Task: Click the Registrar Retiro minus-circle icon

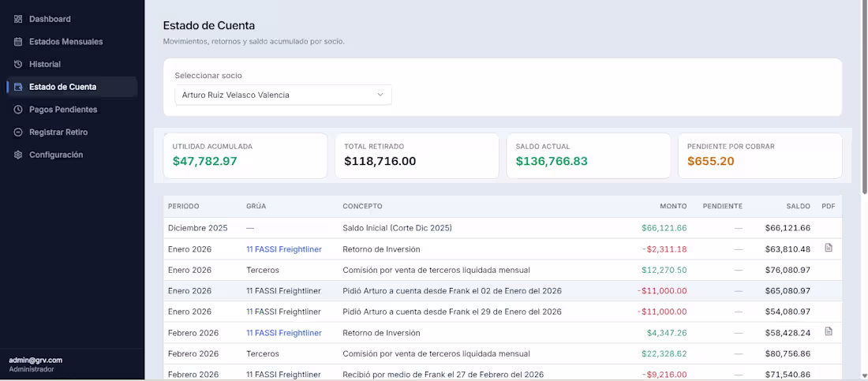Action: click(17, 133)
